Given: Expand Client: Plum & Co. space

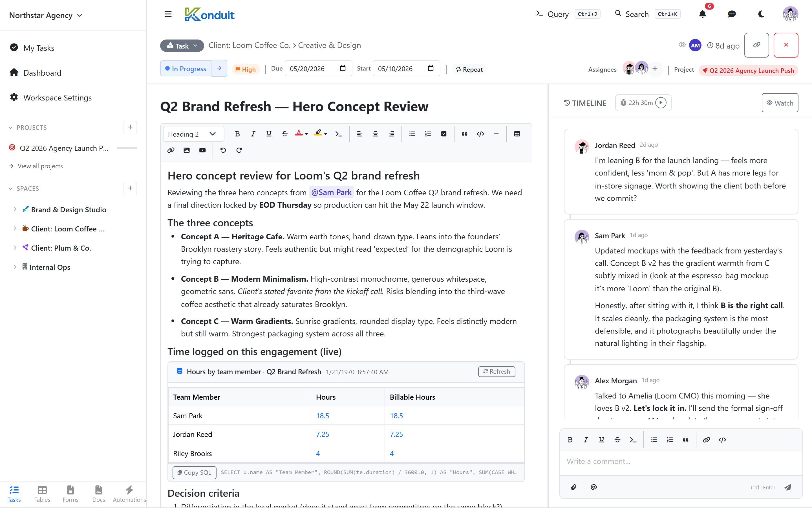Looking at the screenshot, I should tap(15, 248).
